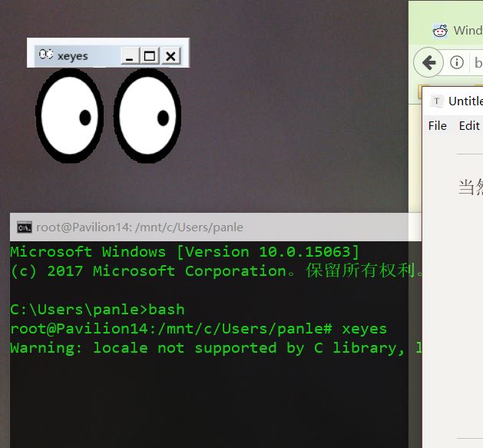Image resolution: width=483 pixels, height=448 pixels.
Task: Click the xeyes window title icon
Action: point(46,55)
